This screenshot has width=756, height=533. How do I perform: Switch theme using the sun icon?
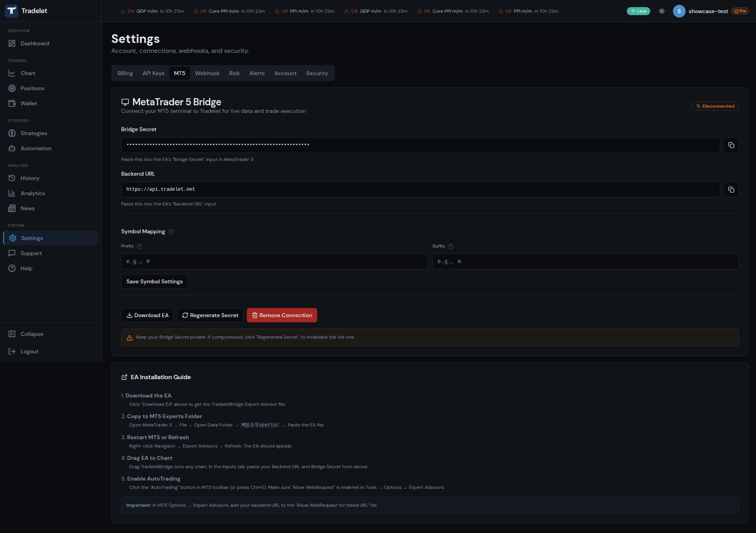coord(661,11)
